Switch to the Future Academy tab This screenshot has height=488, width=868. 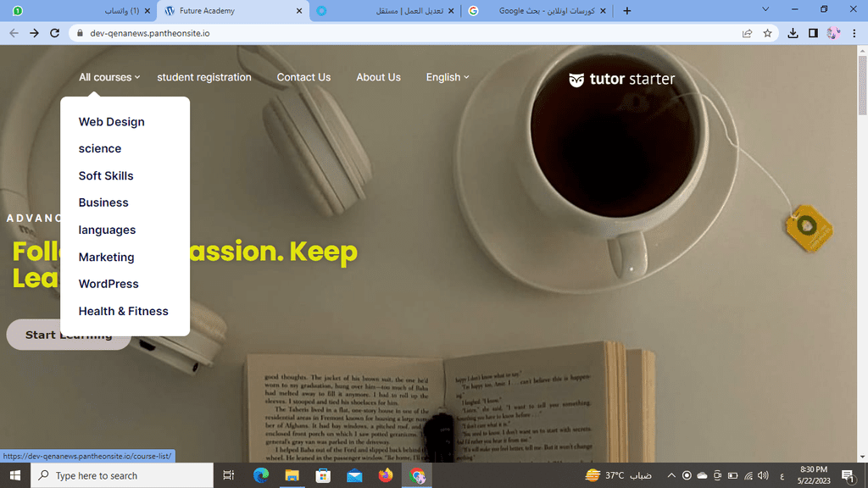pos(232,10)
